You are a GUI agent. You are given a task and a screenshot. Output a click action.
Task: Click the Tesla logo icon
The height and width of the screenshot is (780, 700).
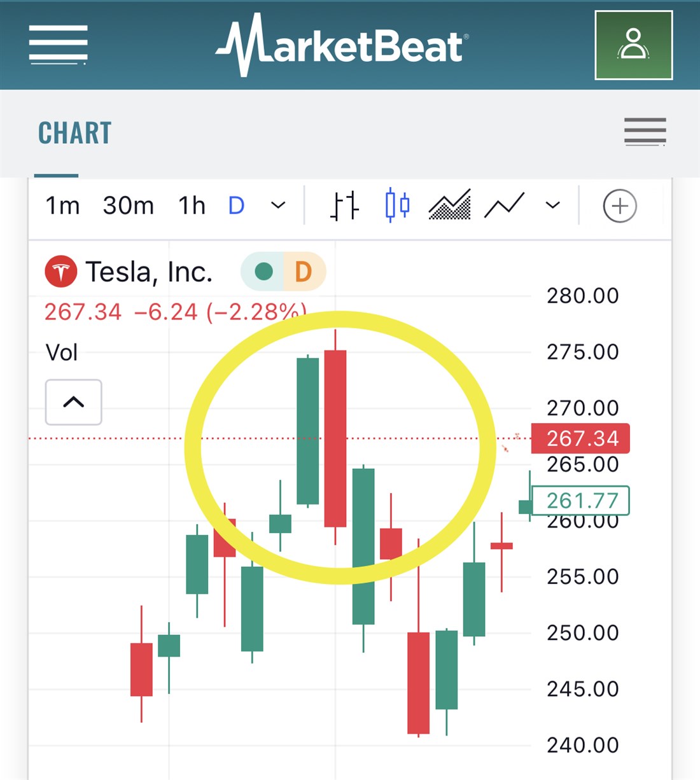(x=60, y=272)
